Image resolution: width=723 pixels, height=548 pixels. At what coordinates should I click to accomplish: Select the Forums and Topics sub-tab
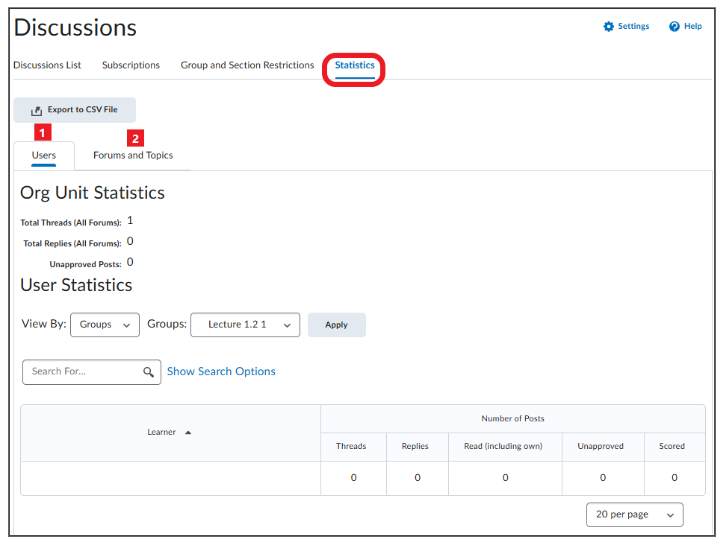[133, 155]
